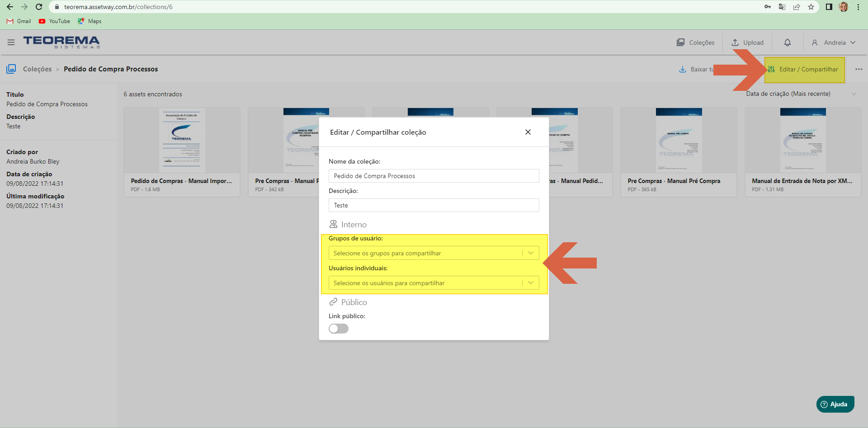
Task: Select the Pedido de Compra Processos breadcrumb text
Action: click(111, 69)
